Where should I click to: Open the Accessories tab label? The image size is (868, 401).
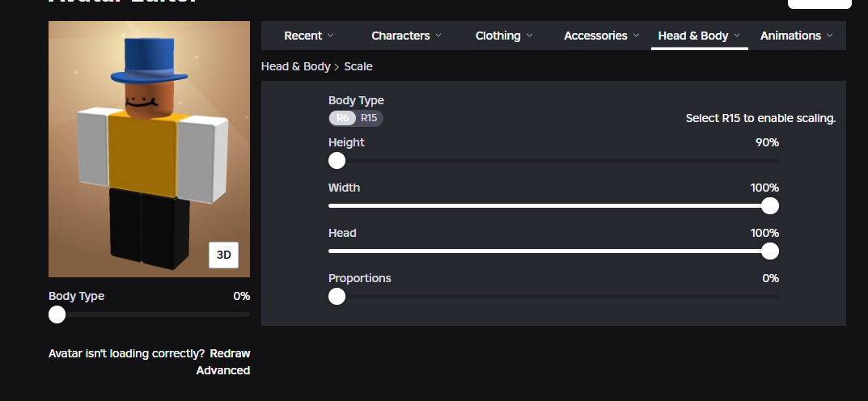tap(595, 36)
